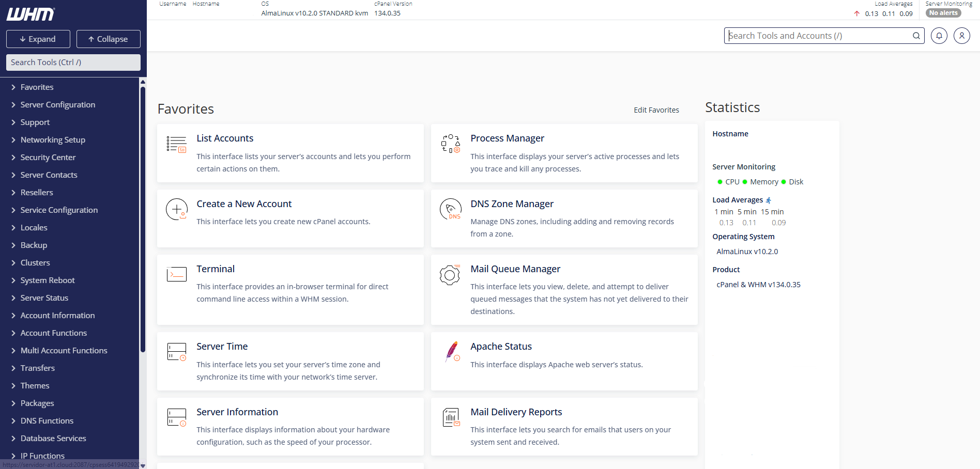Open the Process Manager link
Screen dimensions: 980x469
(507, 138)
